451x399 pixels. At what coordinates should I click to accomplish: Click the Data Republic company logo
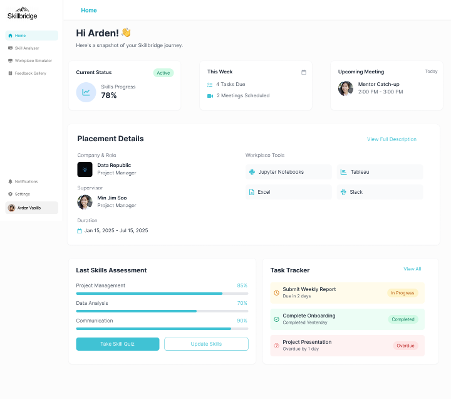pos(85,169)
